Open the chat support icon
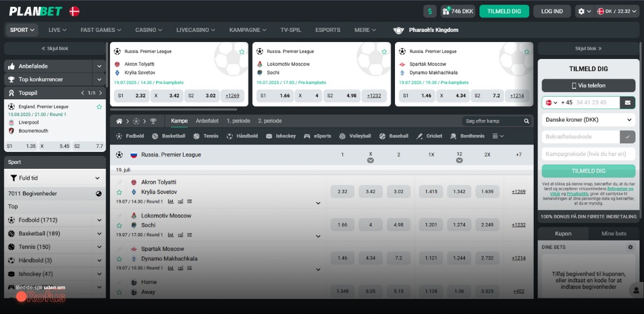This screenshot has height=314, width=644. (635, 290)
